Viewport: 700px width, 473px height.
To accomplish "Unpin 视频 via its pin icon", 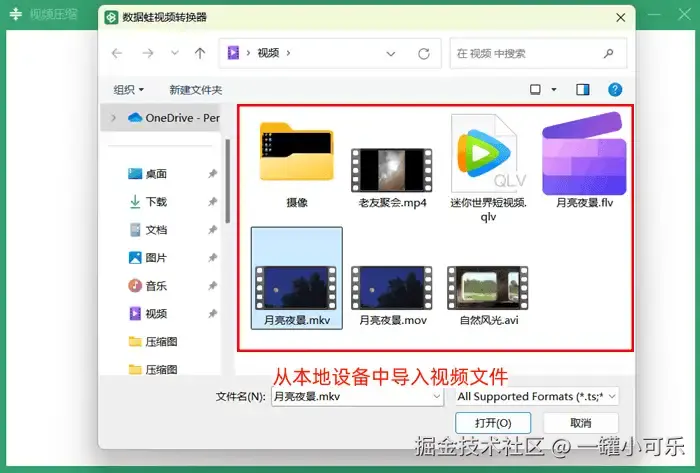I will 212,313.
